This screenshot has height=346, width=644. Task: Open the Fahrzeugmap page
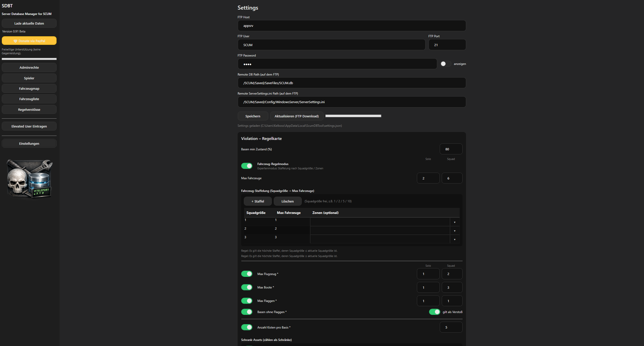[29, 88]
